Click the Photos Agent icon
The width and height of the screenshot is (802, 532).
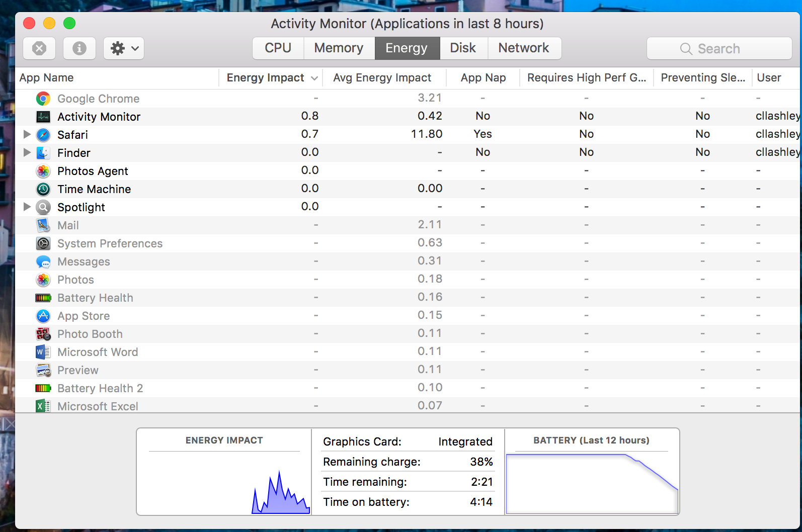43,171
